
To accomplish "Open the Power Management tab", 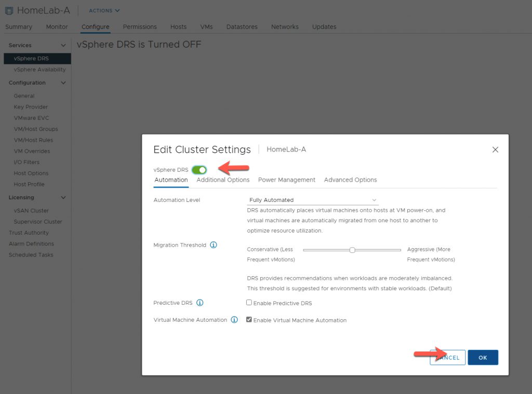I will tap(287, 180).
